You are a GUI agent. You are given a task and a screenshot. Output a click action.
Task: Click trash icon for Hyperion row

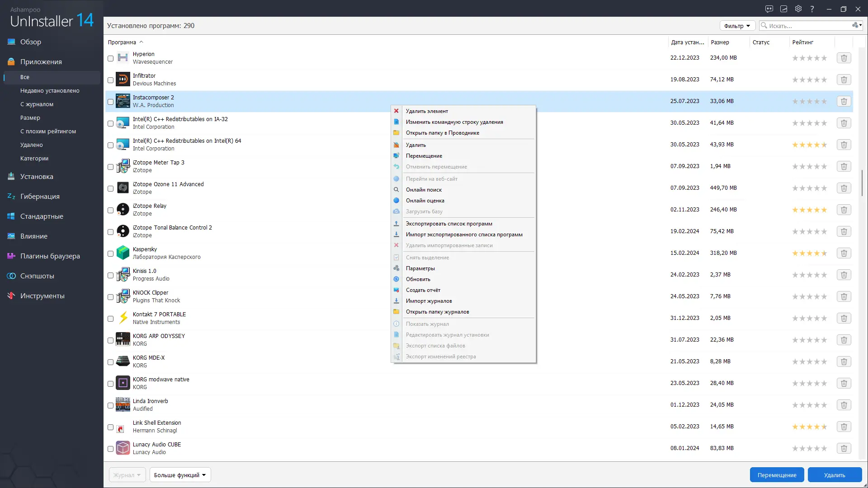click(x=844, y=58)
